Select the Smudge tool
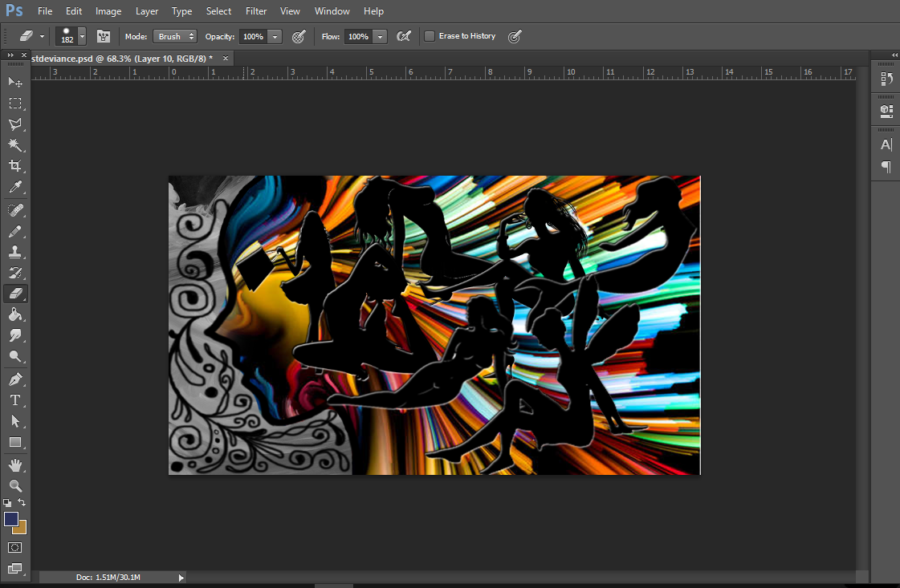The image size is (900, 588). (x=15, y=335)
